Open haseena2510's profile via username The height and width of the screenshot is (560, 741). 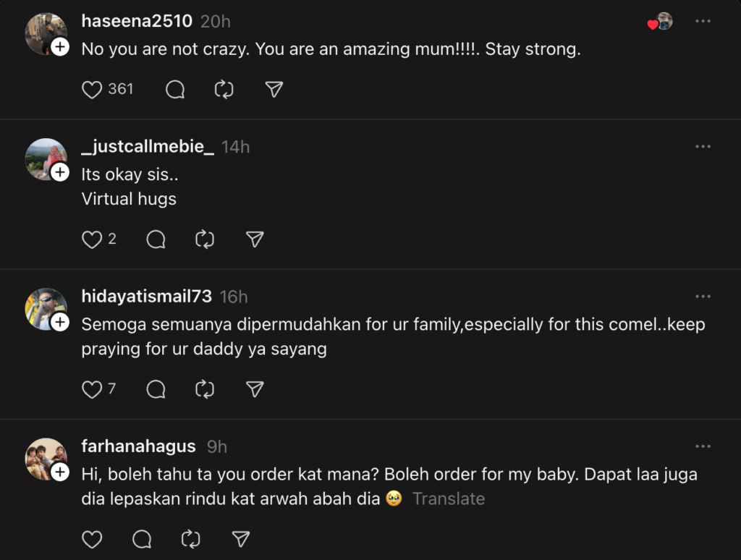pyautogui.click(x=137, y=22)
